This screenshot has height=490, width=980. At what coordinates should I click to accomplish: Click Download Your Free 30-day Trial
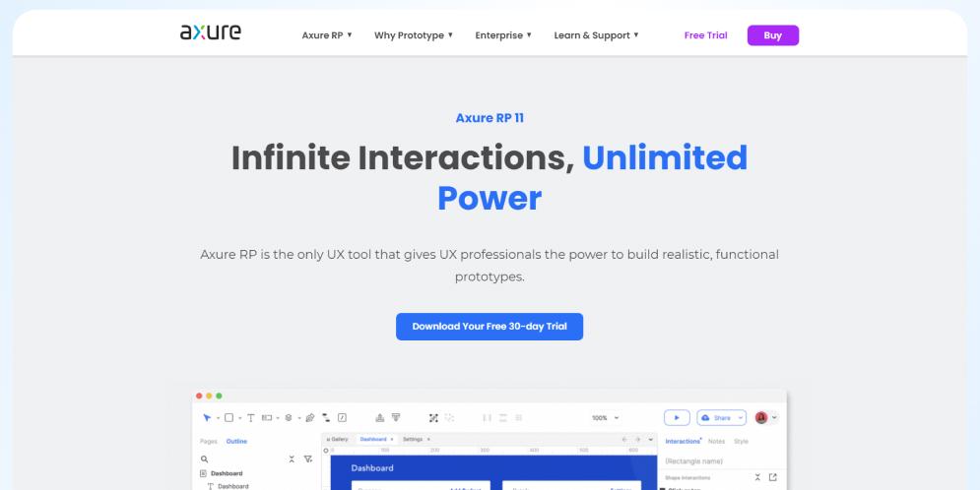(490, 327)
